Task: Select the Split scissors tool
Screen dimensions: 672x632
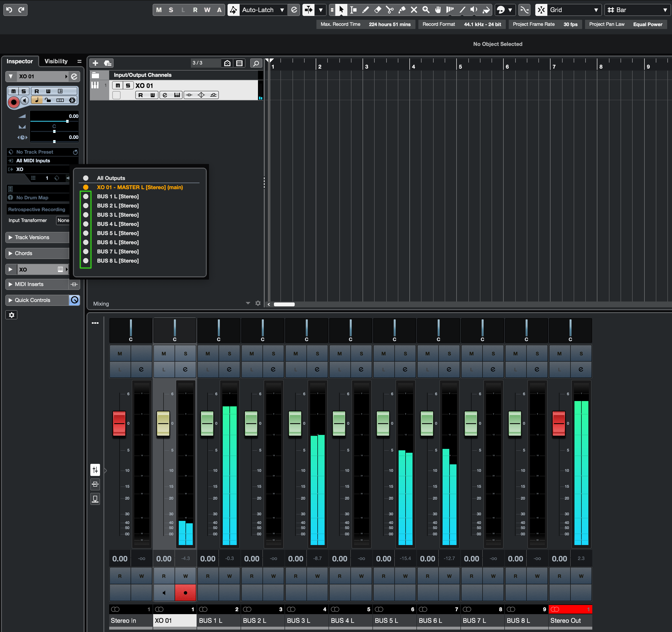Action: (390, 10)
